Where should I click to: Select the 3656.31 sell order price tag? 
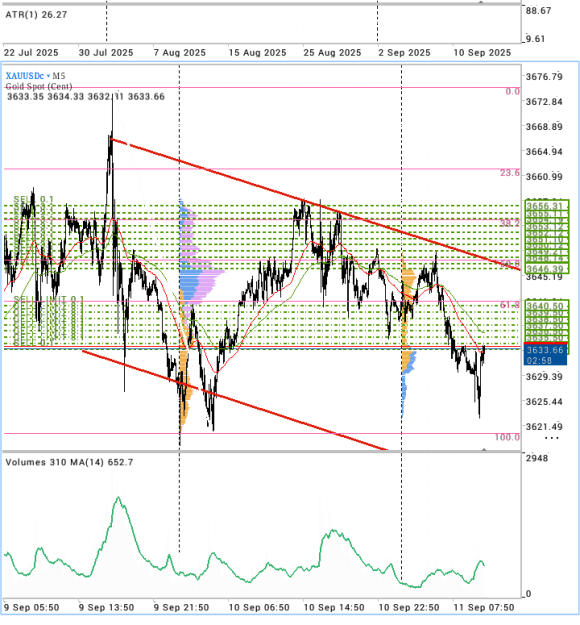tap(547, 206)
